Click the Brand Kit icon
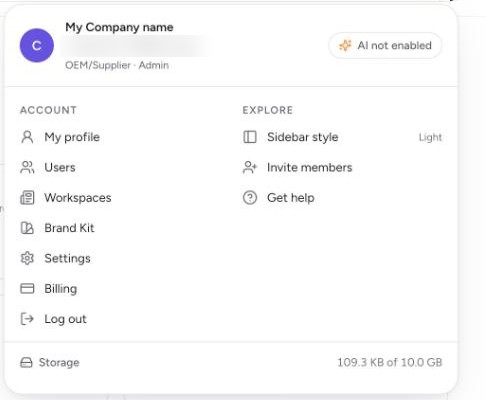Viewport: 486px width, 400px height. [27, 228]
